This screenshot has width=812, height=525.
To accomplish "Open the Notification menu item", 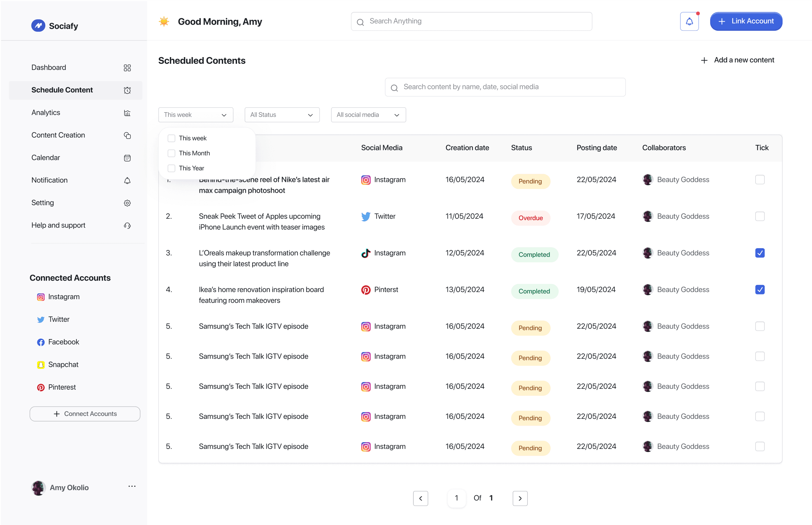I will click(x=49, y=180).
